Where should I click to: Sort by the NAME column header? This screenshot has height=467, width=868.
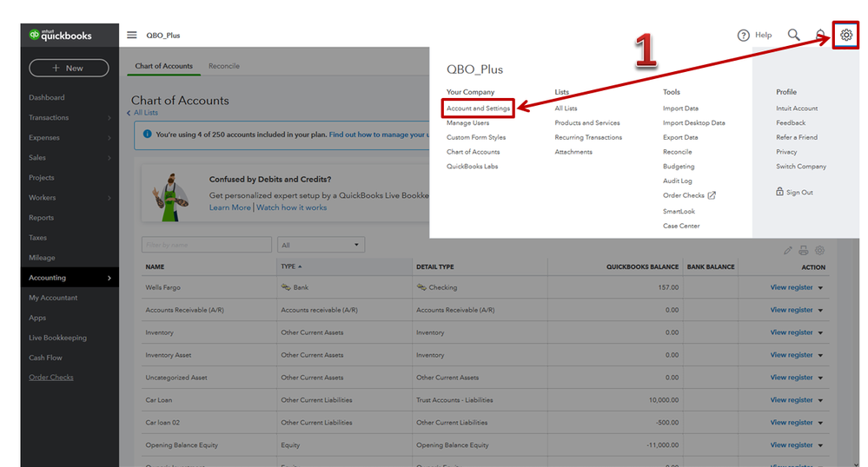tap(155, 266)
